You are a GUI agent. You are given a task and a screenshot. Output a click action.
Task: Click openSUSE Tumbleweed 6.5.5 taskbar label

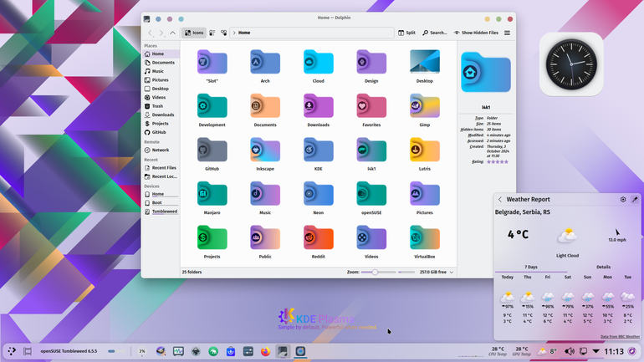tap(69, 351)
